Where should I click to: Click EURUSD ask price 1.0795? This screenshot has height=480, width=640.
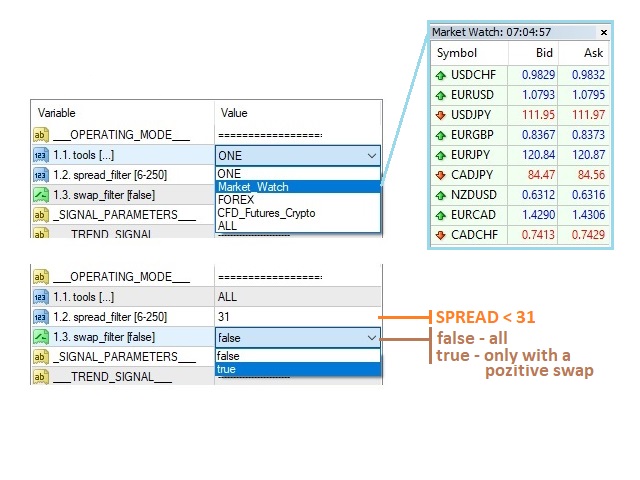pyautogui.click(x=588, y=95)
